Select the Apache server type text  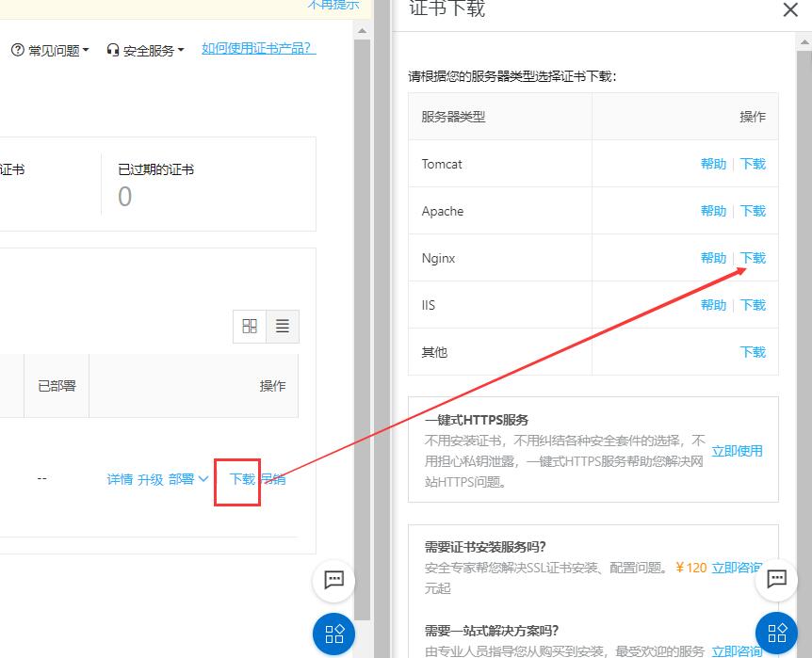[x=442, y=211]
